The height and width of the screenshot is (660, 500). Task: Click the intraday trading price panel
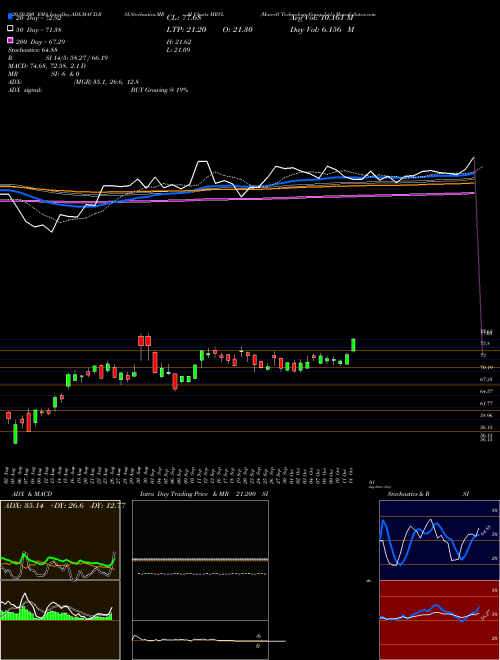200,560
